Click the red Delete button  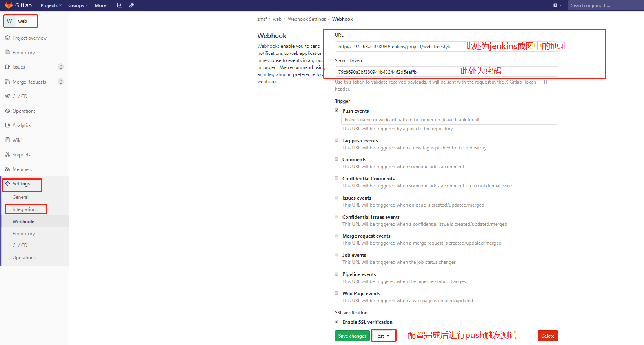pos(548,336)
